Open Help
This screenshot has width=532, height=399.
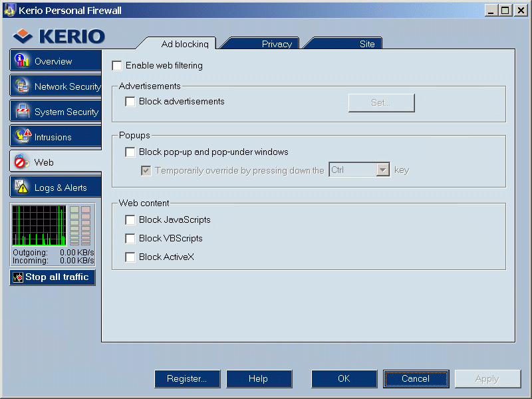(259, 378)
